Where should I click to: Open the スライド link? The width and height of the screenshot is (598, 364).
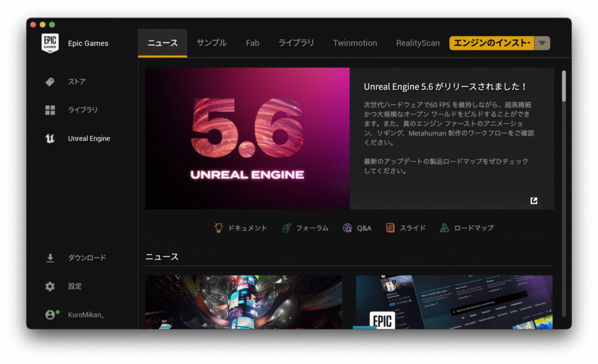click(413, 228)
